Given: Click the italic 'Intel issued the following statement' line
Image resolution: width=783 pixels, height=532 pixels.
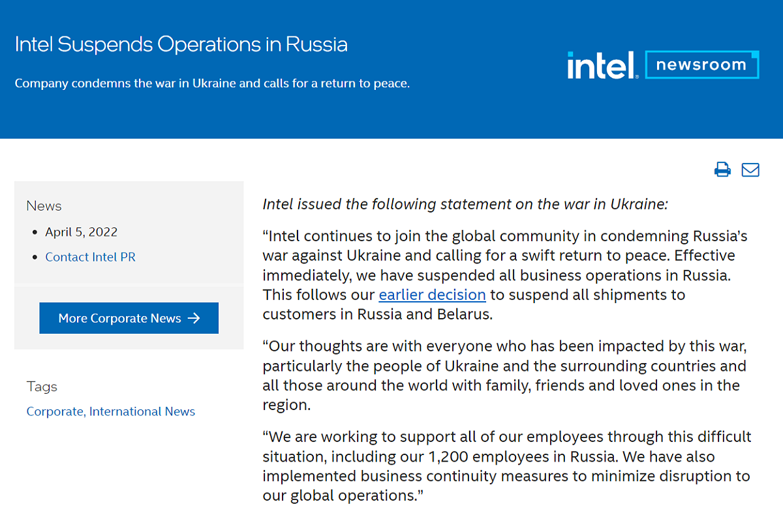Looking at the screenshot, I should click(x=465, y=204).
